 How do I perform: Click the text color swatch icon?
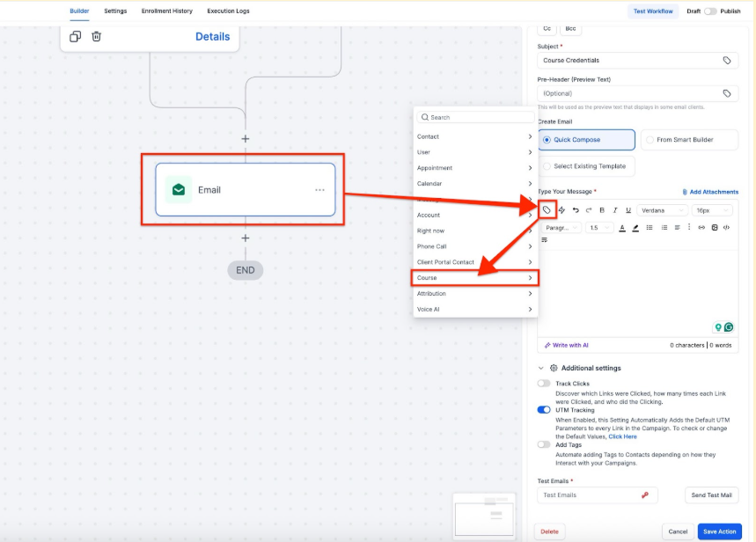622,228
